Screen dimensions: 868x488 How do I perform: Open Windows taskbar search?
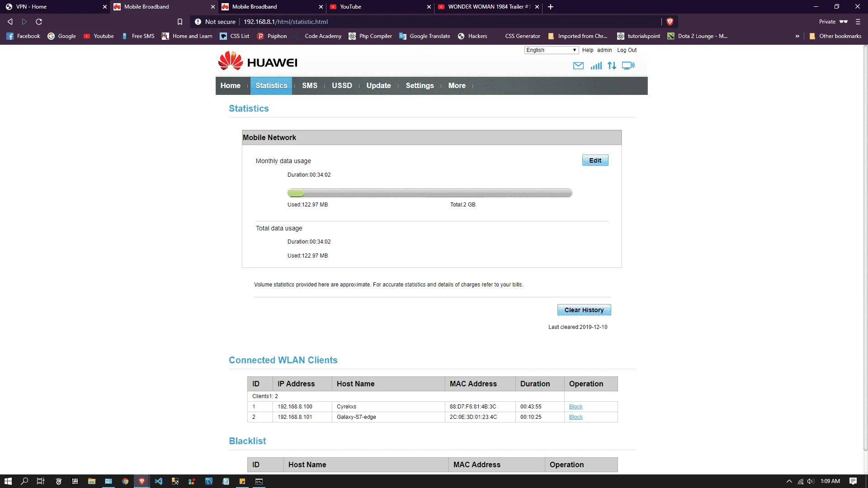[x=24, y=481]
